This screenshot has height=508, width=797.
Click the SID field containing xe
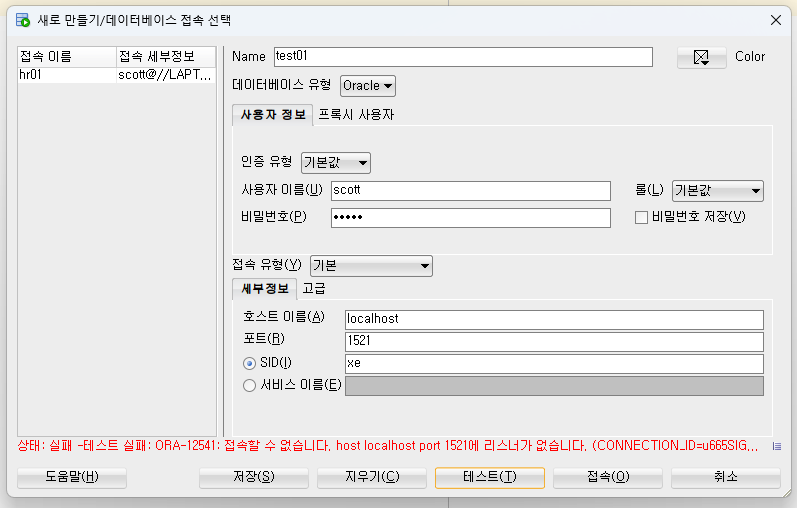coord(554,364)
